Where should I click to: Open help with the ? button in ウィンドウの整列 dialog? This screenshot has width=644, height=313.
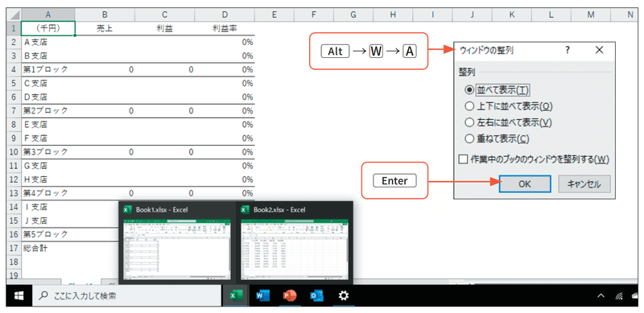pyautogui.click(x=568, y=50)
